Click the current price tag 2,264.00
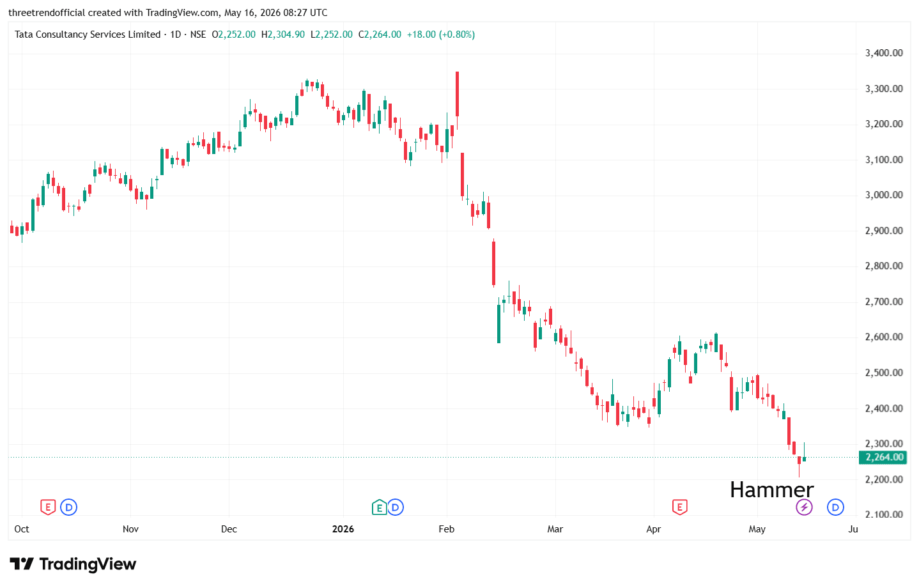This screenshot has height=588, width=919. pyautogui.click(x=884, y=457)
